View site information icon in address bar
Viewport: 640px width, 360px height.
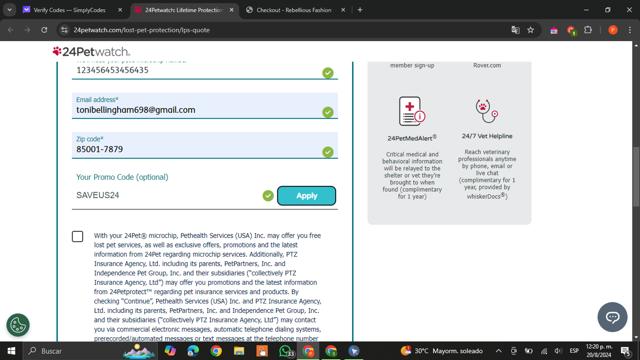64,30
